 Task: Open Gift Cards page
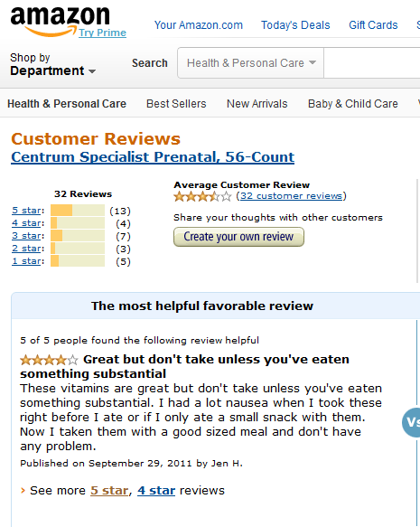[x=373, y=25]
